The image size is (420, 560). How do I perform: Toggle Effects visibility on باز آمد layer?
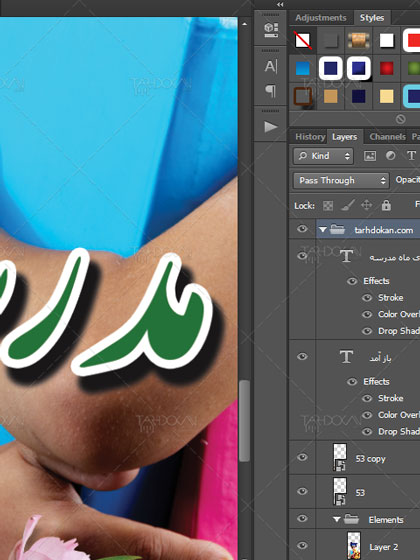coord(352,382)
